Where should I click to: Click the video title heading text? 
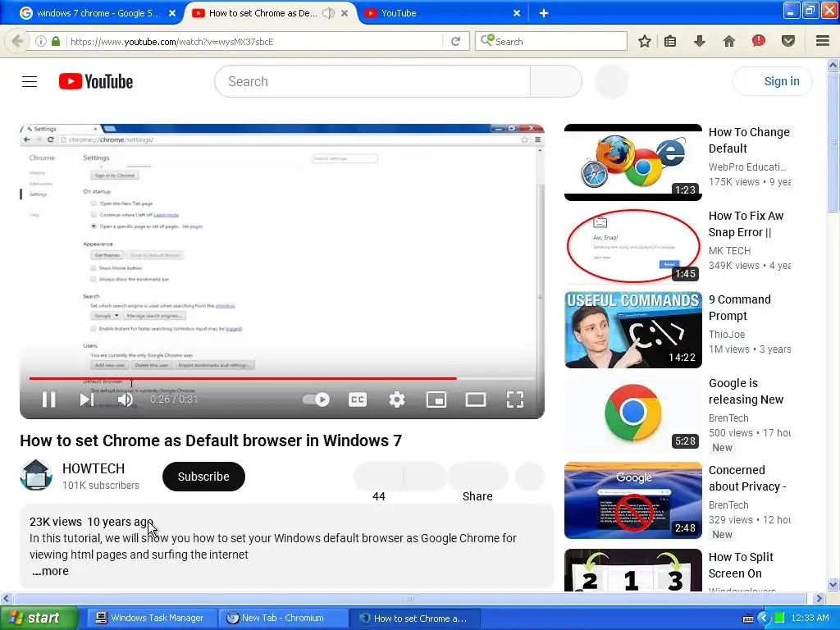(211, 441)
